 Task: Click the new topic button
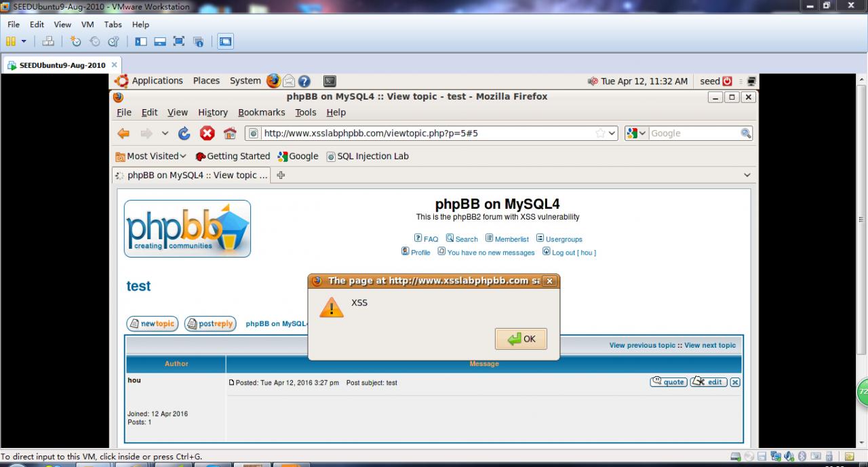(x=152, y=324)
